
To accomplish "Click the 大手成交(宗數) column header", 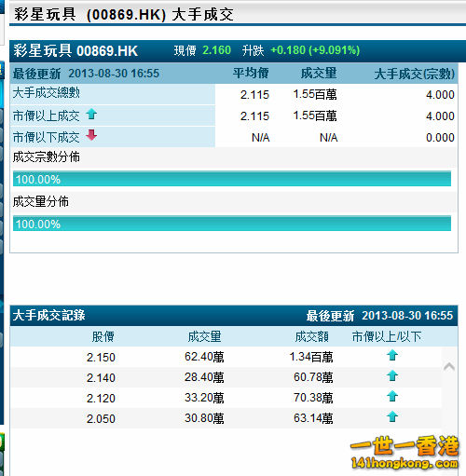I will tap(415, 74).
